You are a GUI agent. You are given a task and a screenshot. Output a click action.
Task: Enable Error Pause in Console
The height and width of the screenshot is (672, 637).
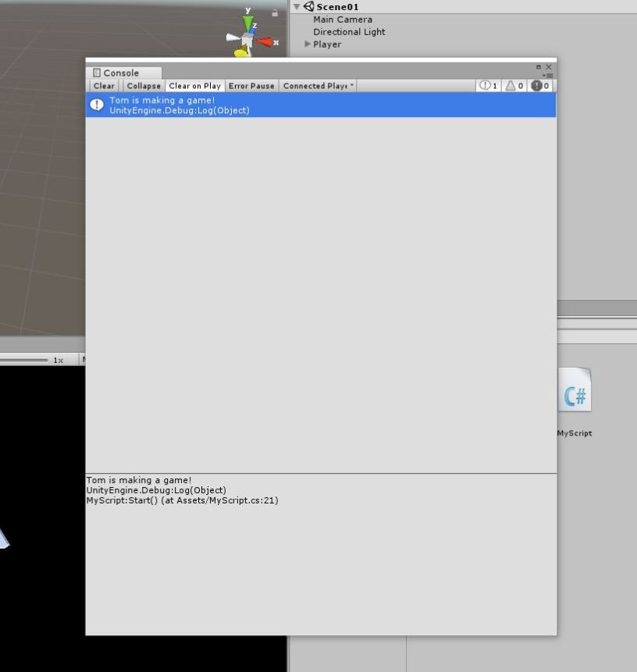[251, 86]
